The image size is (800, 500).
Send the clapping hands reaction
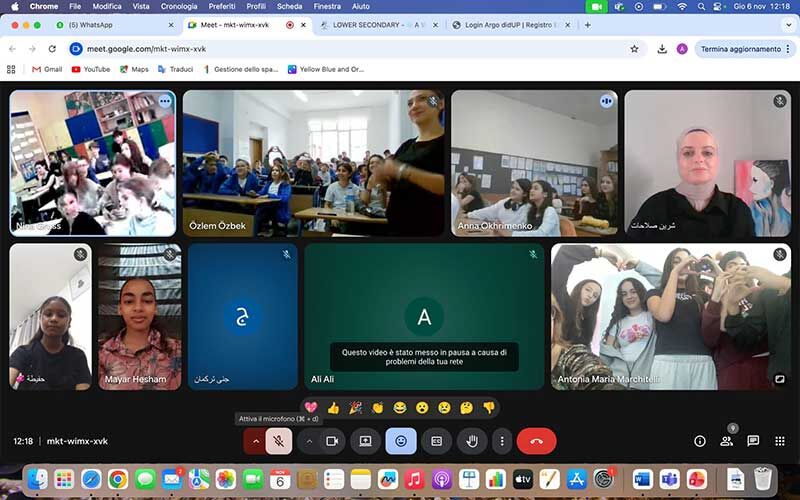pos(378,408)
